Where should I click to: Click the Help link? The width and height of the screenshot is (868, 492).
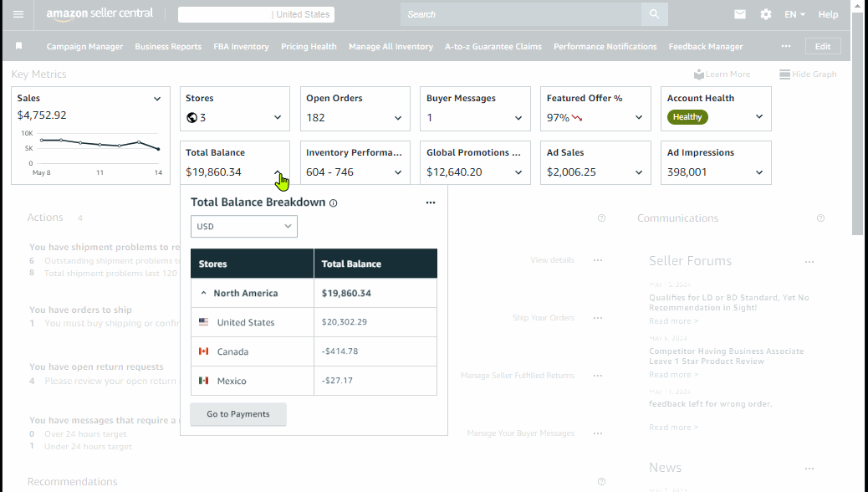click(828, 14)
